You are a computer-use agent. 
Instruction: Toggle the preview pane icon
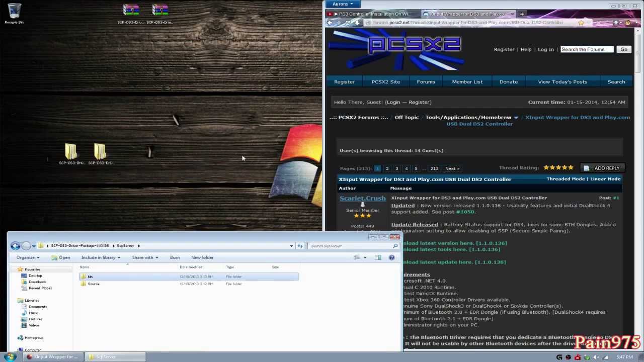point(378,257)
